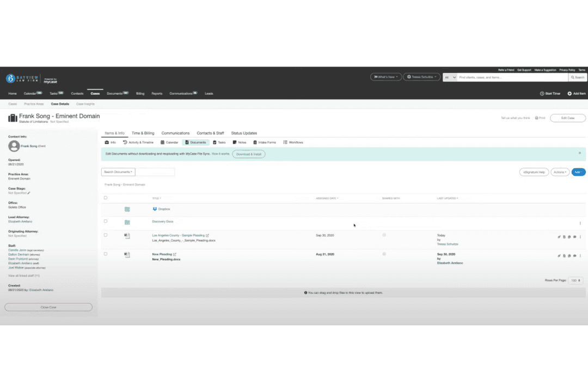Image resolution: width=588 pixels, height=392 pixels.
Task: Click the comment icon on Los Angeles County row
Action: coord(574,237)
